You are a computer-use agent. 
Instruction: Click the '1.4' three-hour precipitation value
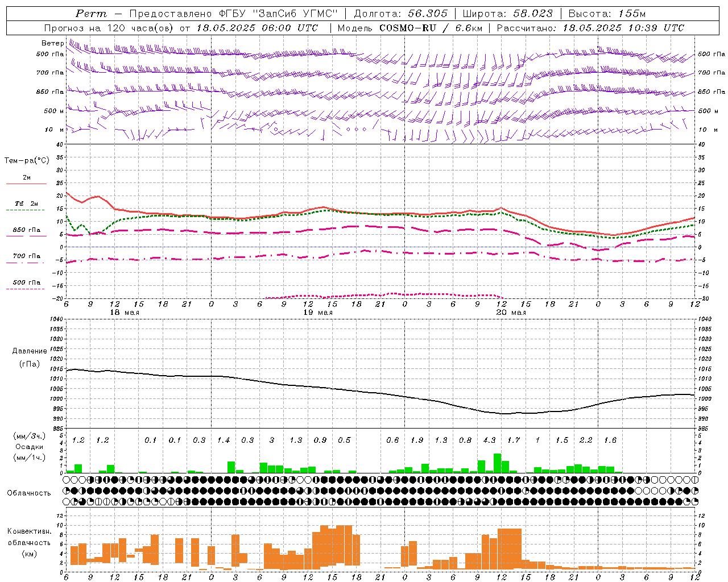224,440
